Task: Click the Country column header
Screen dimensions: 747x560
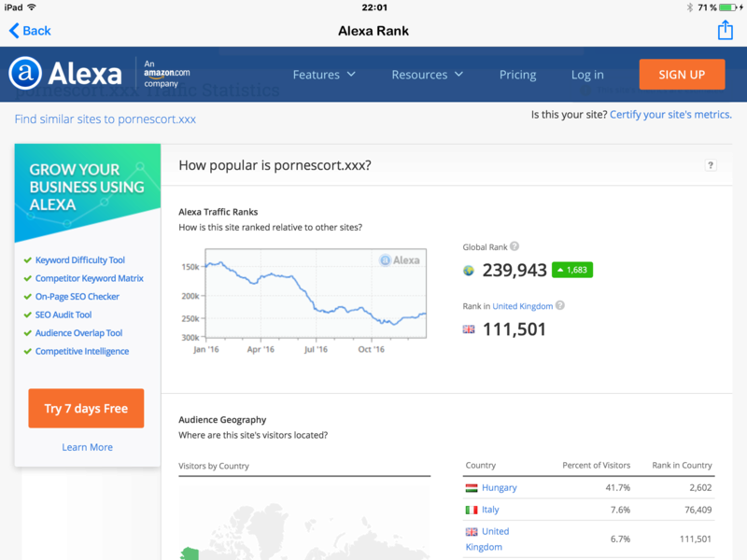Action: coord(480,465)
